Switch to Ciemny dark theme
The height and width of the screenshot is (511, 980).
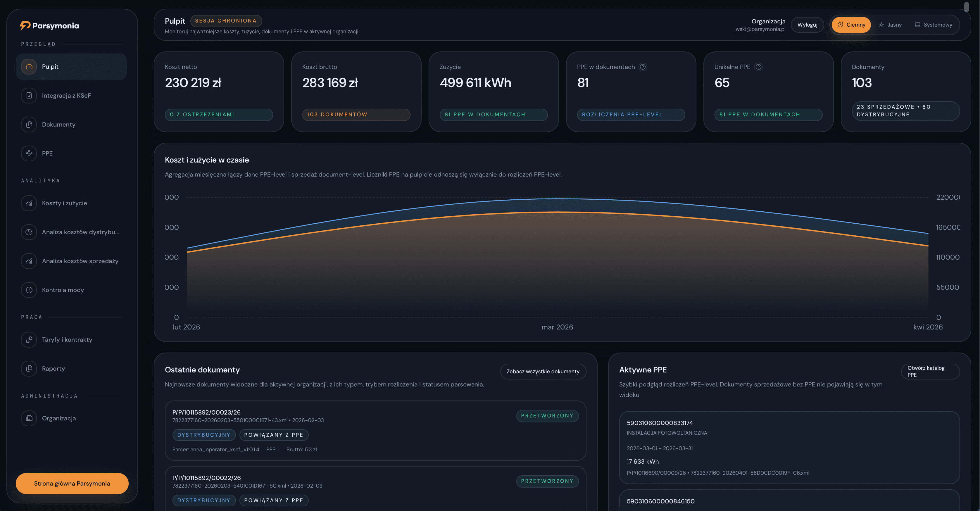(851, 25)
